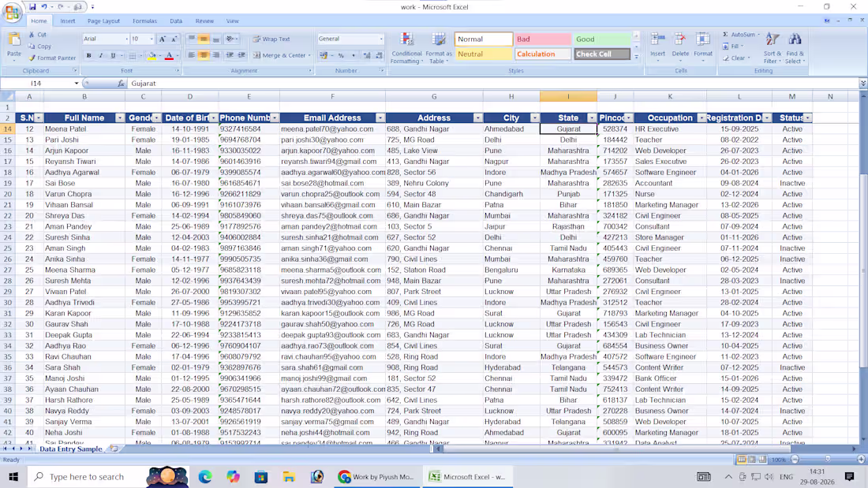Apply the Neutral cell style
The width and height of the screenshot is (868, 488).
point(483,54)
